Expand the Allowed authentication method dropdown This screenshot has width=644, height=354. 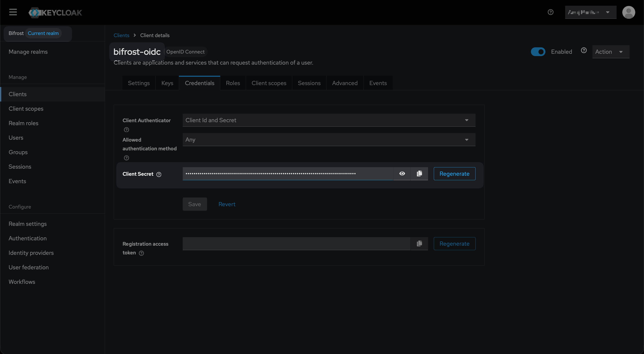click(x=329, y=140)
